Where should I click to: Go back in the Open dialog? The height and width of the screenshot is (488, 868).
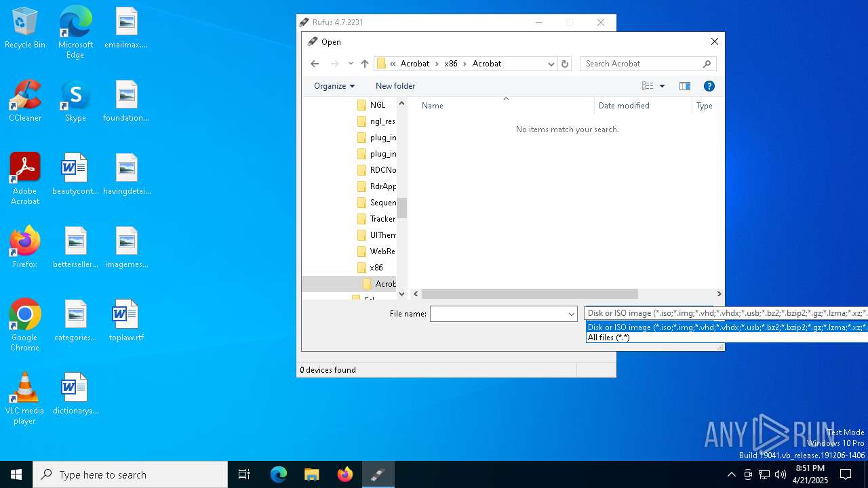tap(315, 64)
